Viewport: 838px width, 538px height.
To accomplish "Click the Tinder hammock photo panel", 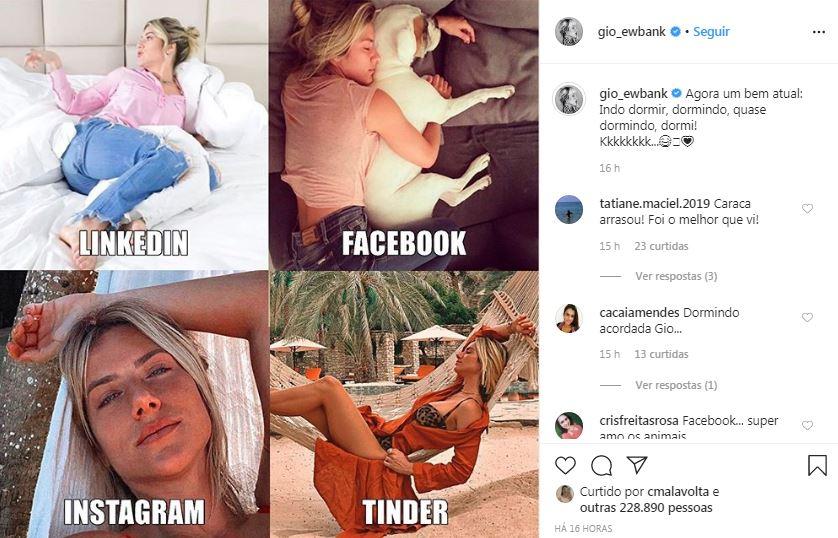I will pyautogui.click(x=404, y=404).
